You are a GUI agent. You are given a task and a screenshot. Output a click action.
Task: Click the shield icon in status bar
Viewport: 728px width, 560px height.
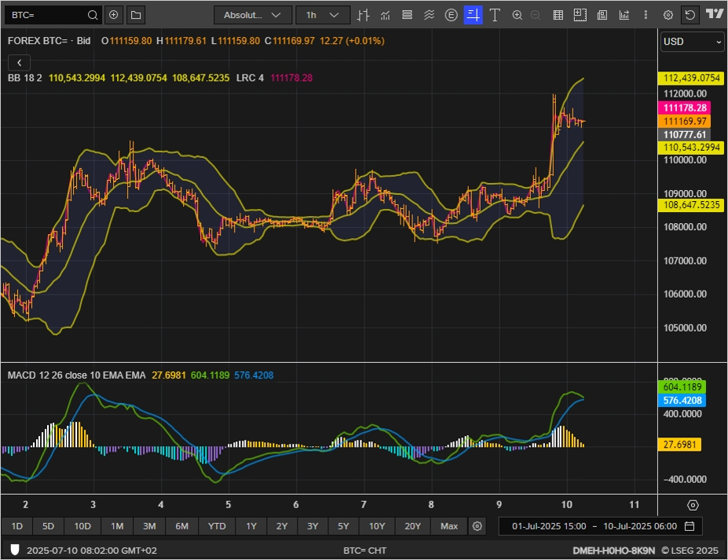(x=15, y=551)
